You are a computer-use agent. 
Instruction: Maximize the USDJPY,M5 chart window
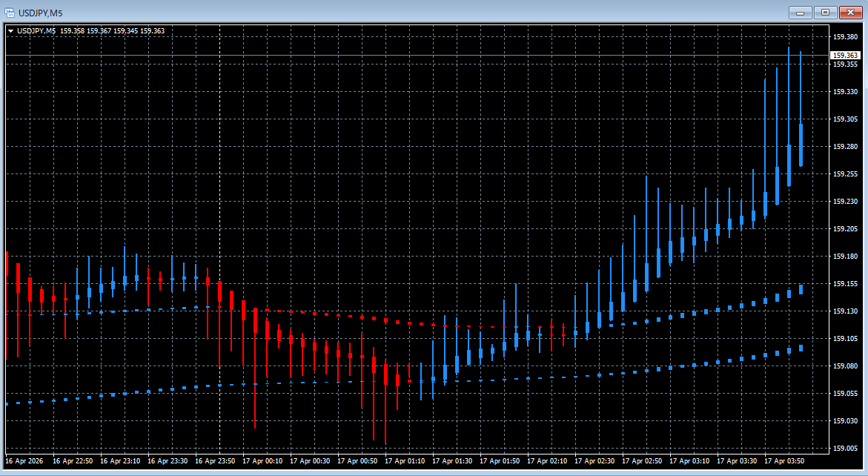coord(824,12)
